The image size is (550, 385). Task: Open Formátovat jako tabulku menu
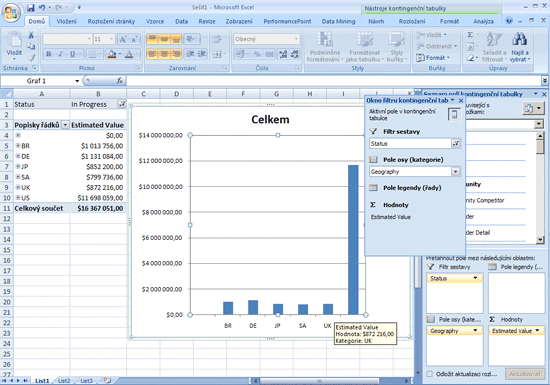tap(364, 47)
